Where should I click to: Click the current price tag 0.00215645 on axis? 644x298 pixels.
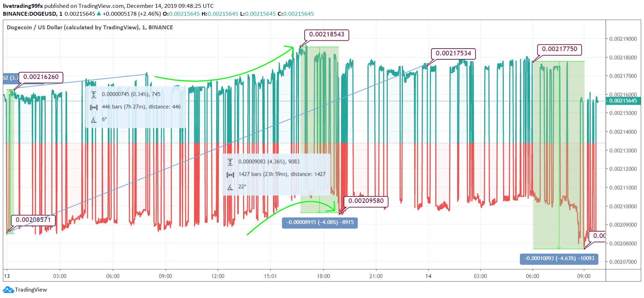pos(623,101)
